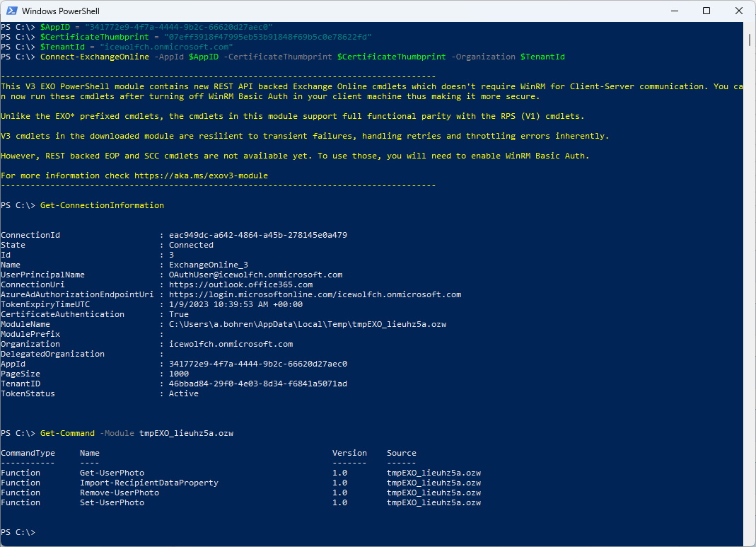Click the $AppID variable assignment line
This screenshot has width=756, height=547.
click(156, 27)
